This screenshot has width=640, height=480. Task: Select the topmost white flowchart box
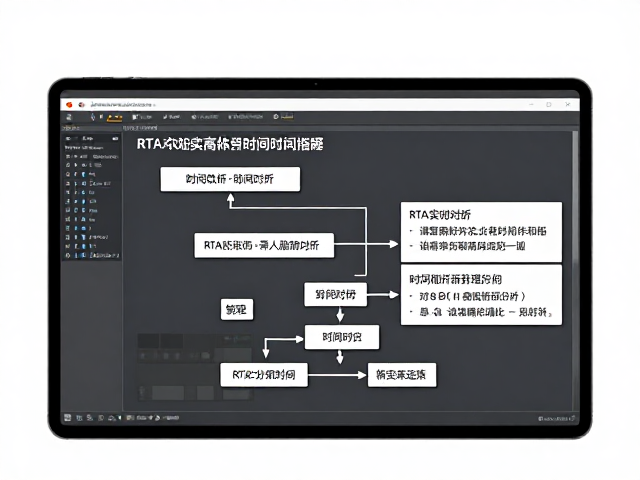click(230, 179)
